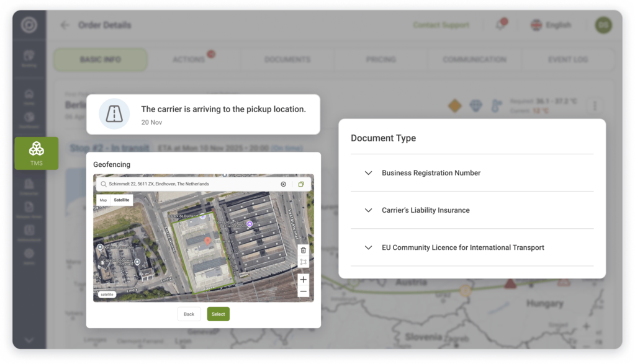Switch to the EVENT LOG tab
This screenshot has width=635, height=364.
pos(568,60)
